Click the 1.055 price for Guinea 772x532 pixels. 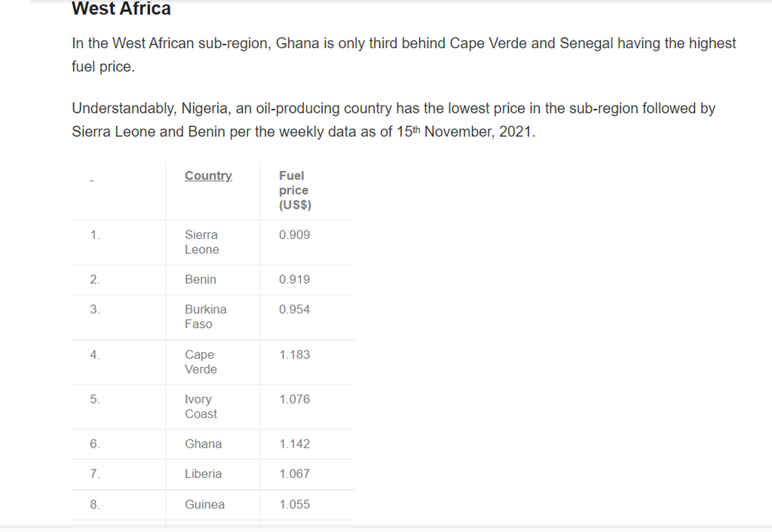pyautogui.click(x=295, y=504)
